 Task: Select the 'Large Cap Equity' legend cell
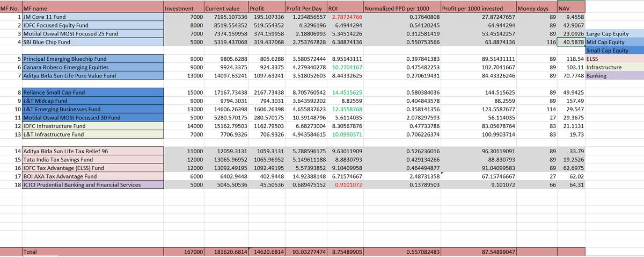(x=614, y=33)
